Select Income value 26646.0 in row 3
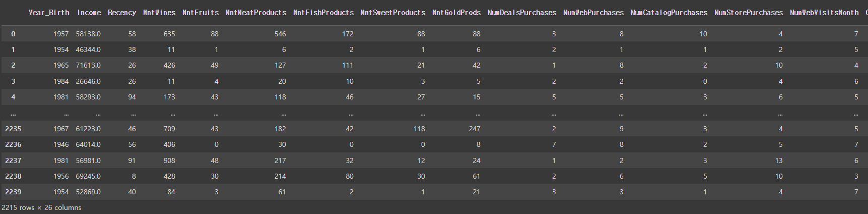This screenshot has height=214, width=868. [x=88, y=81]
